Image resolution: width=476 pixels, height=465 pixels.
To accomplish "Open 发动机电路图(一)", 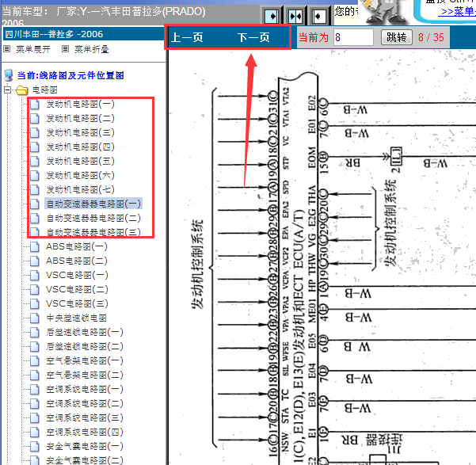I will pos(80,105).
